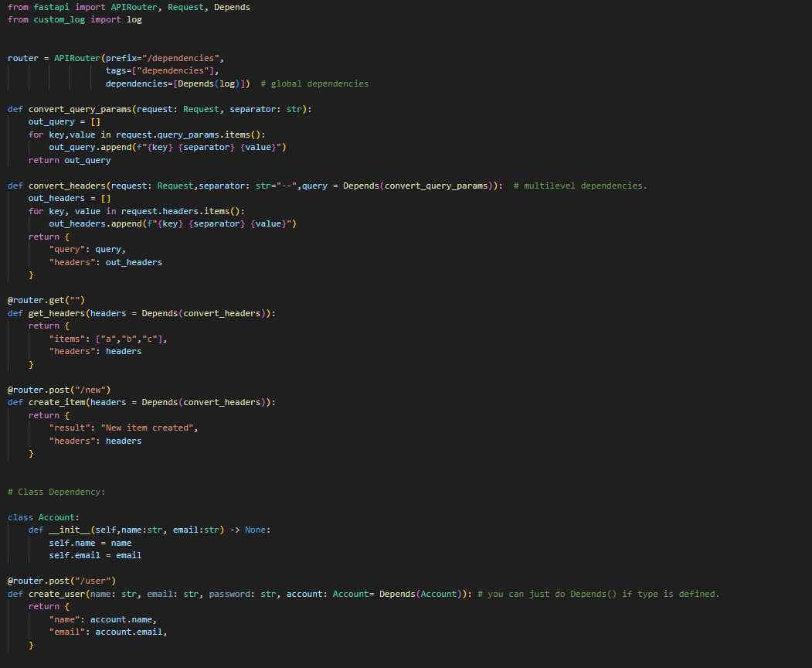Click the word "fastapi" in the first import
The height and width of the screenshot is (668, 812).
click(x=52, y=7)
